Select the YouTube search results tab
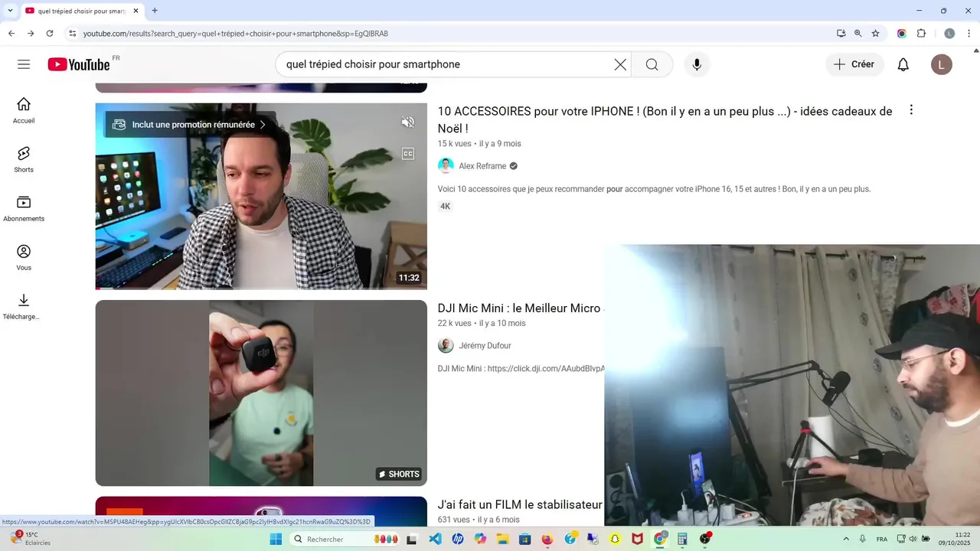This screenshot has height=551, width=980. [x=81, y=11]
